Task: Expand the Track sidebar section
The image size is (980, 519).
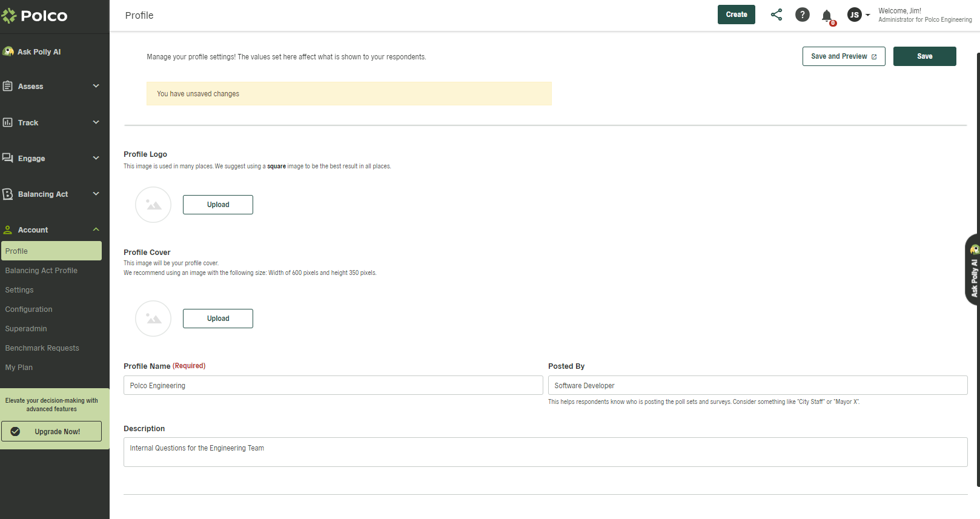Action: [x=51, y=122]
